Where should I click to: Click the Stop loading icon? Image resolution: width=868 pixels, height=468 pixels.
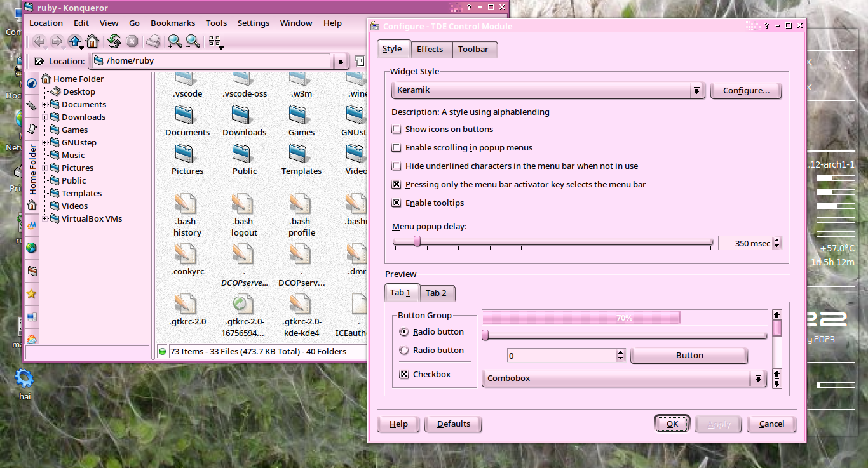(x=132, y=42)
